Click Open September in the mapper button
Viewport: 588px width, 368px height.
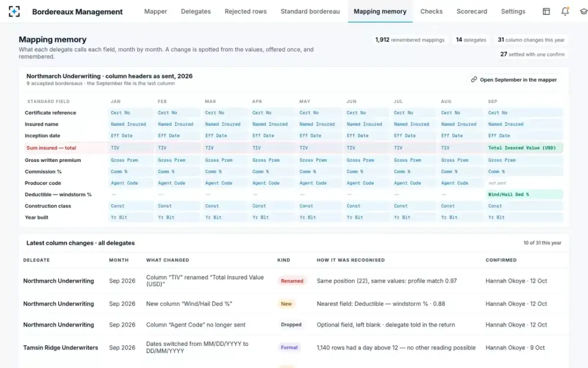tap(514, 79)
